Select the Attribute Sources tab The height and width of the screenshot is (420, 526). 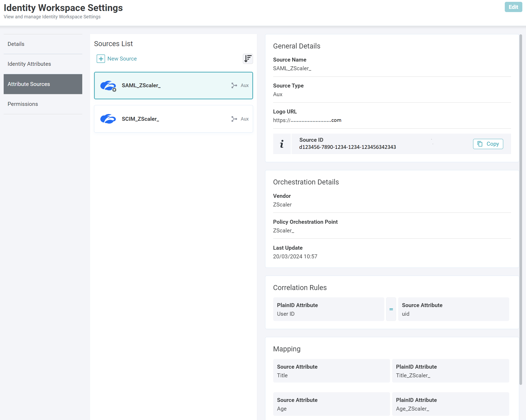tap(43, 84)
